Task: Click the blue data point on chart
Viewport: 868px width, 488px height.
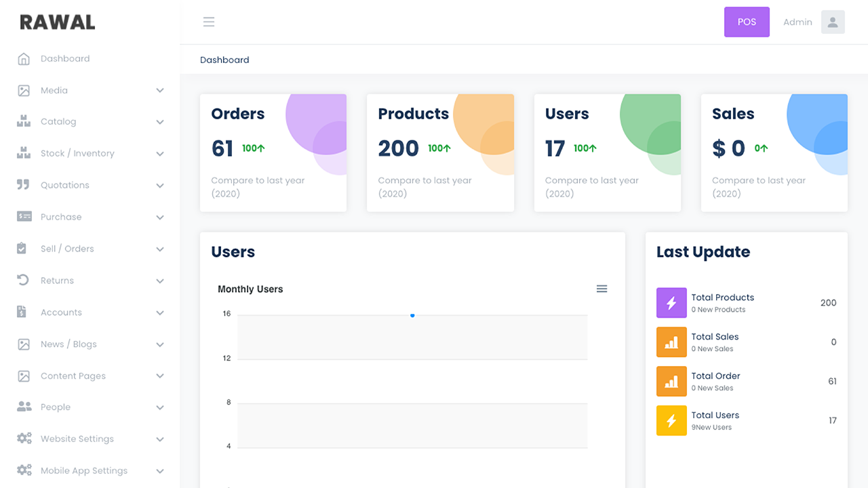Action: [412, 315]
